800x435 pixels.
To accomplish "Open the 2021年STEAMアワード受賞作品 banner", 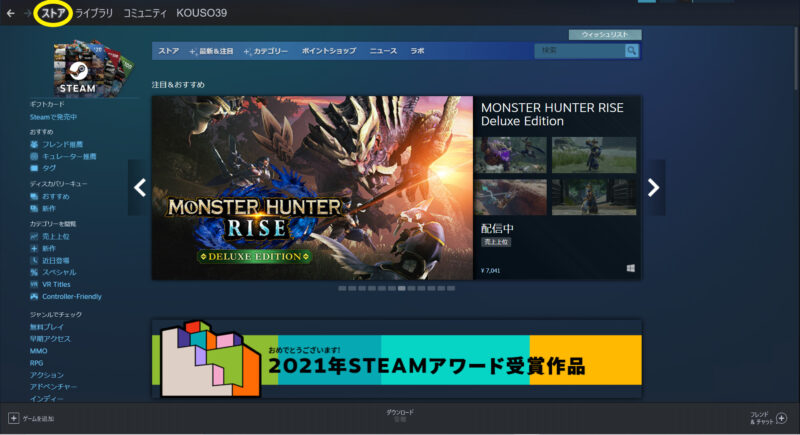I will pos(397,359).
